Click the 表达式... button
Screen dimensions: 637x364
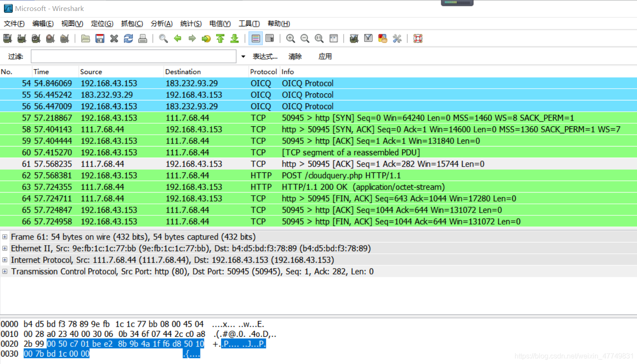[265, 57]
